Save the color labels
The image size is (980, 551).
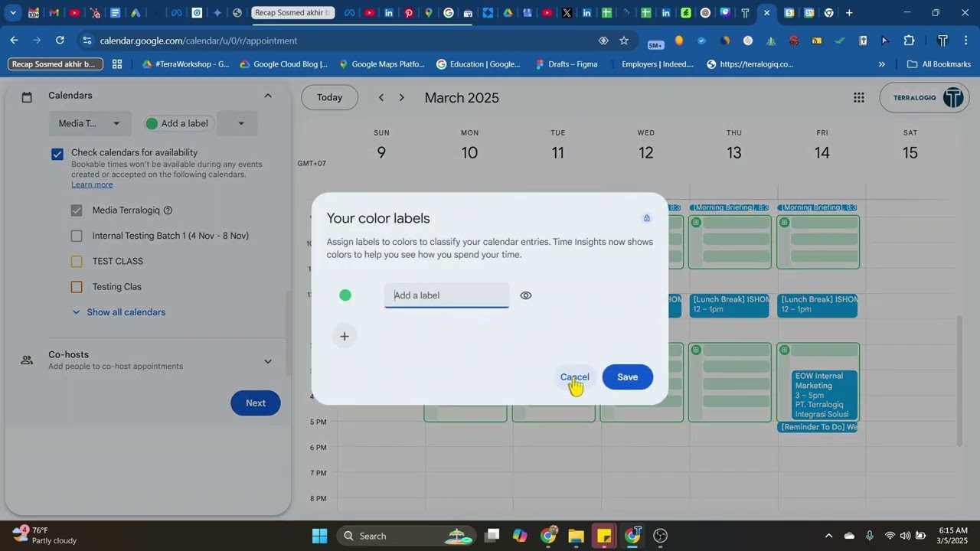pyautogui.click(x=628, y=377)
